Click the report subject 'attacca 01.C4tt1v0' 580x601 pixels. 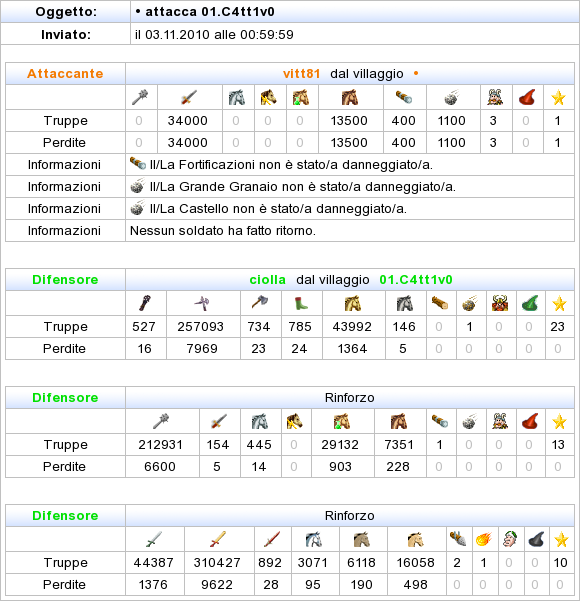[210, 12]
